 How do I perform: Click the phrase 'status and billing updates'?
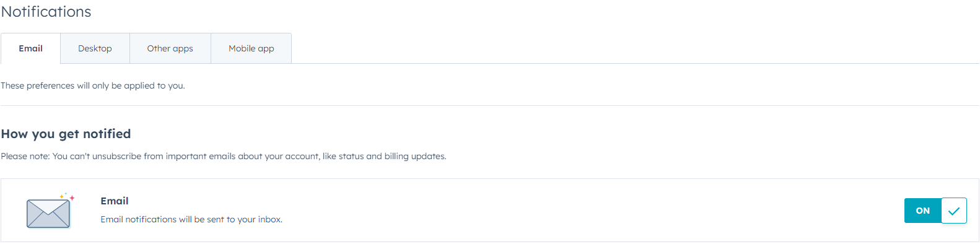tap(392, 156)
